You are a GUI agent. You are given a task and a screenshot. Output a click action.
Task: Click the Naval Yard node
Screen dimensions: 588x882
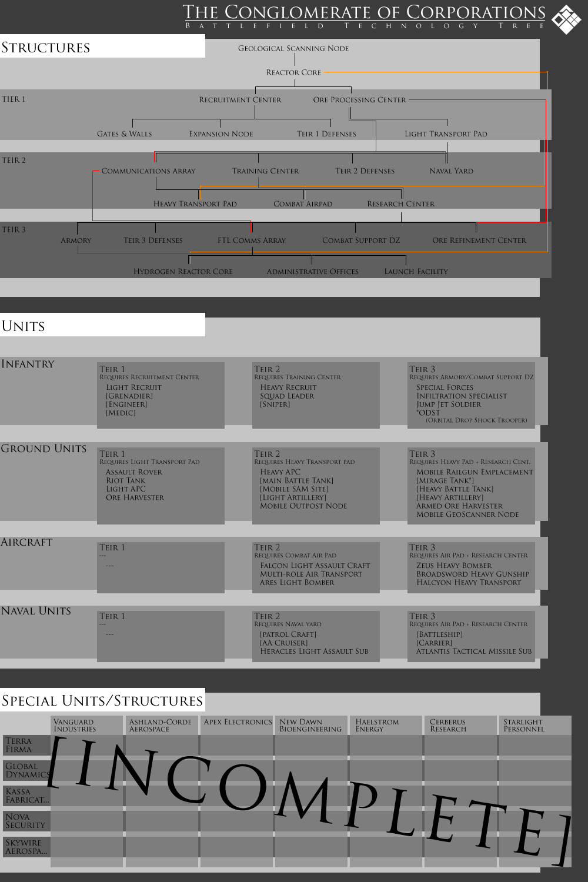point(451,171)
